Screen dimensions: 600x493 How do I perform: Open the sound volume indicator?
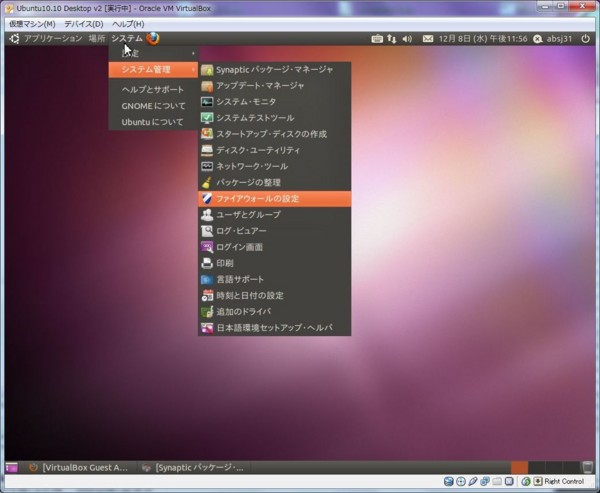click(407, 39)
